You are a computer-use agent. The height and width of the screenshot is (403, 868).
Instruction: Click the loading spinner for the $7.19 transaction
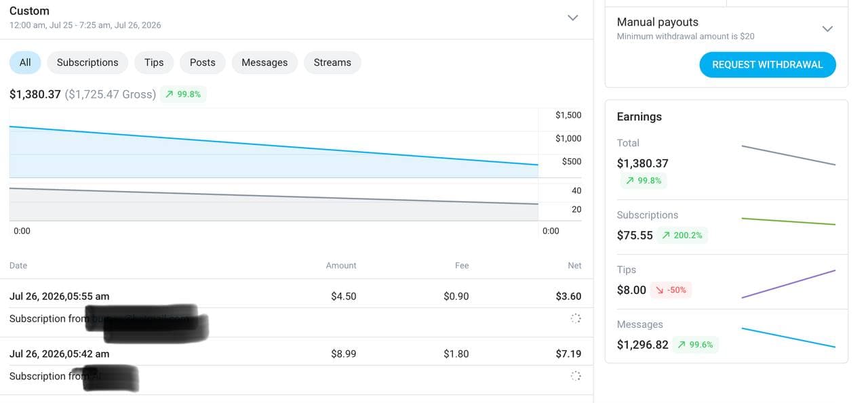[x=575, y=376]
